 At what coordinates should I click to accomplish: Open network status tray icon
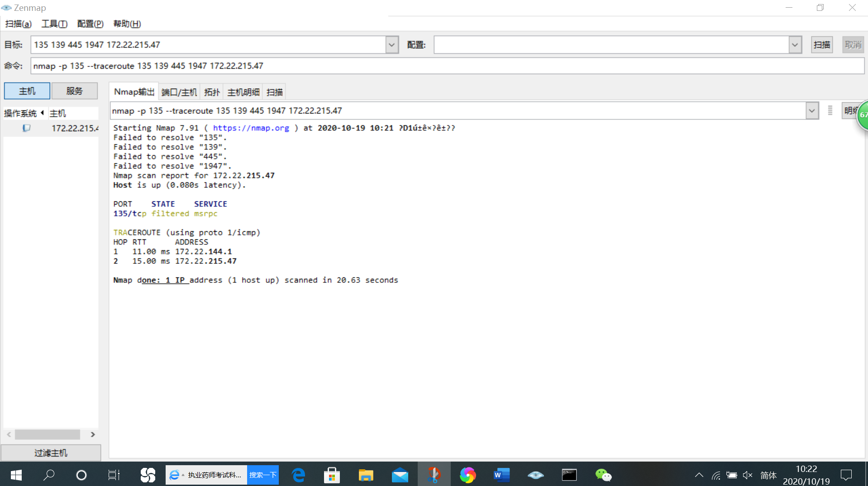click(x=716, y=475)
